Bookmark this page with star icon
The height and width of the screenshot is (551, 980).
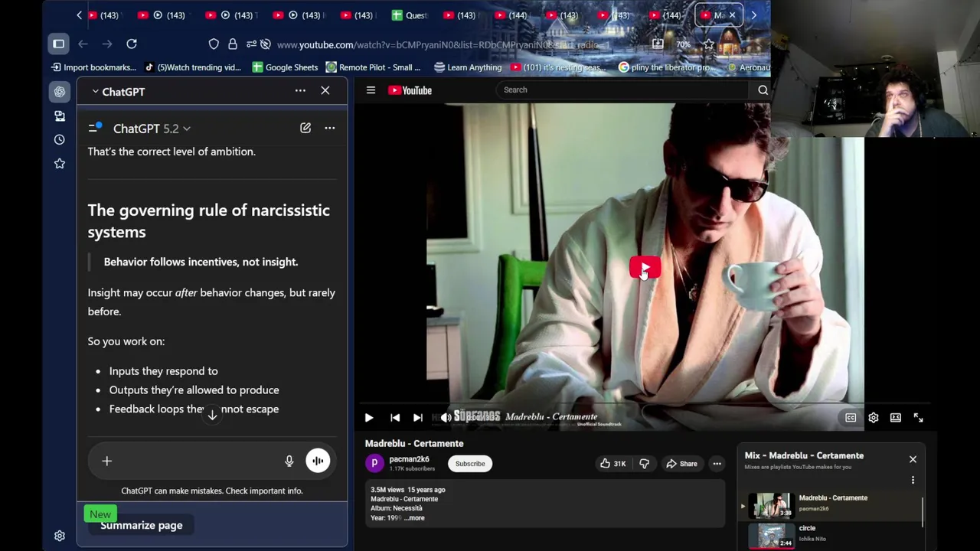click(x=708, y=44)
